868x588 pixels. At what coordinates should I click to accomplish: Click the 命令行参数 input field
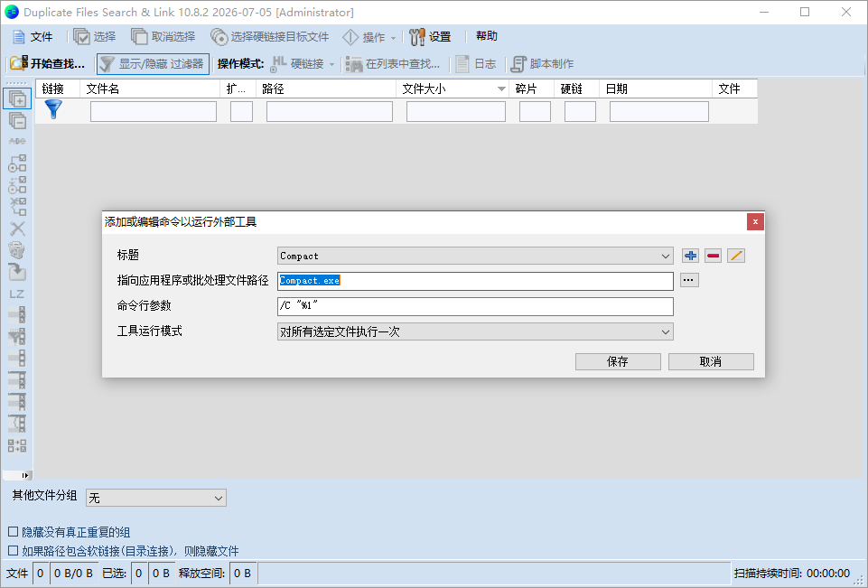click(x=475, y=306)
